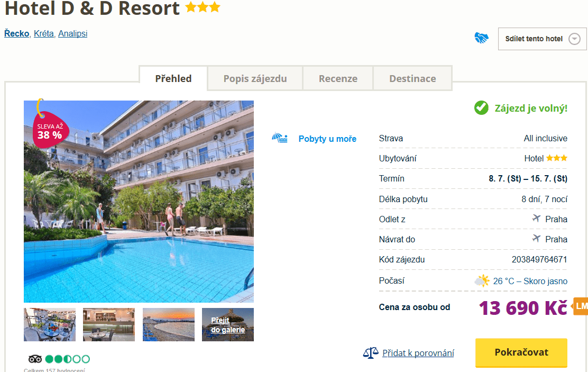Click the balance scales compare icon

click(x=371, y=353)
